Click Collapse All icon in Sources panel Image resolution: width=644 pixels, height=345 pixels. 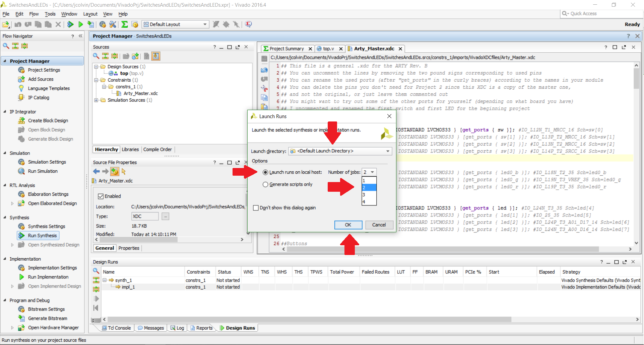[105, 56]
